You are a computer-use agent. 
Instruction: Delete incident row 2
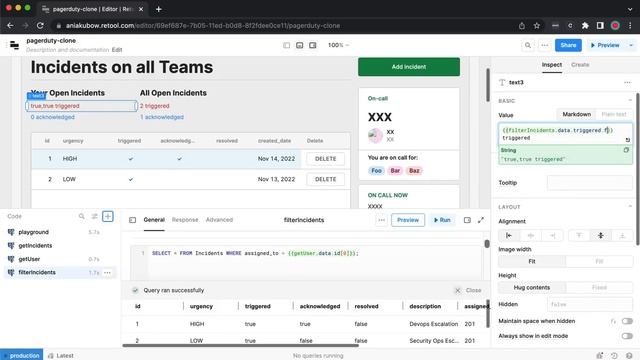click(325, 179)
